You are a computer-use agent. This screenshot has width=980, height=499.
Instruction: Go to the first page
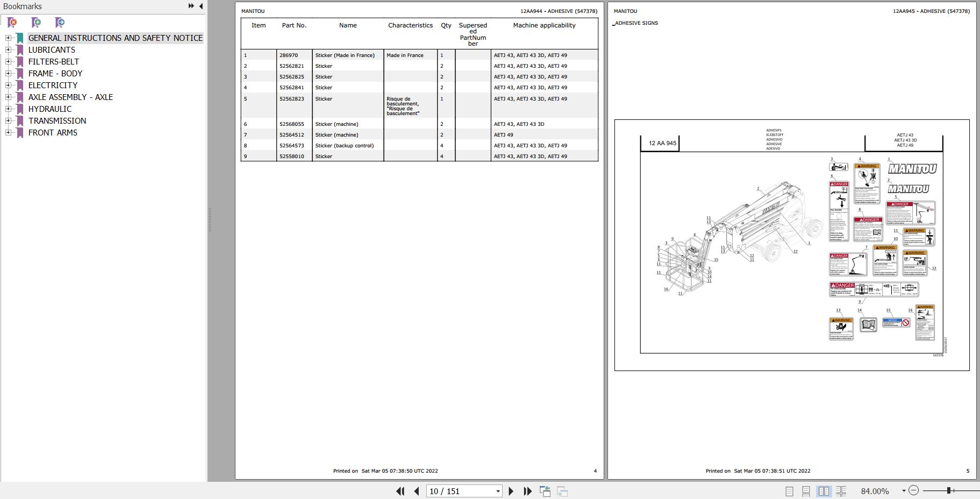[400, 491]
